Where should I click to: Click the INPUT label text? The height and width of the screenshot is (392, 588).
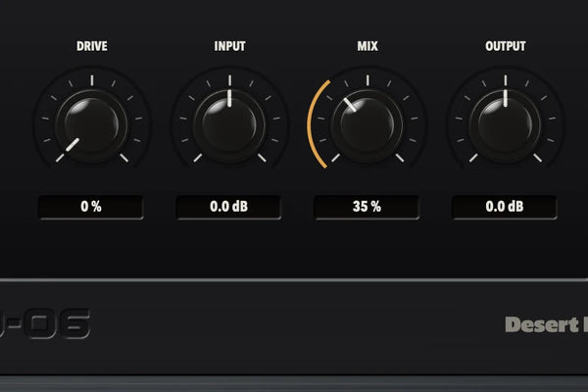230,46
